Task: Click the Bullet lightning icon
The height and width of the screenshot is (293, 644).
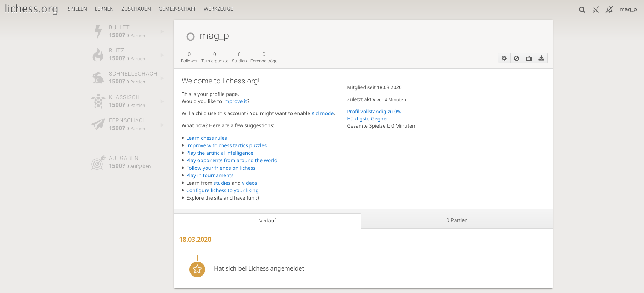Action: (98, 31)
